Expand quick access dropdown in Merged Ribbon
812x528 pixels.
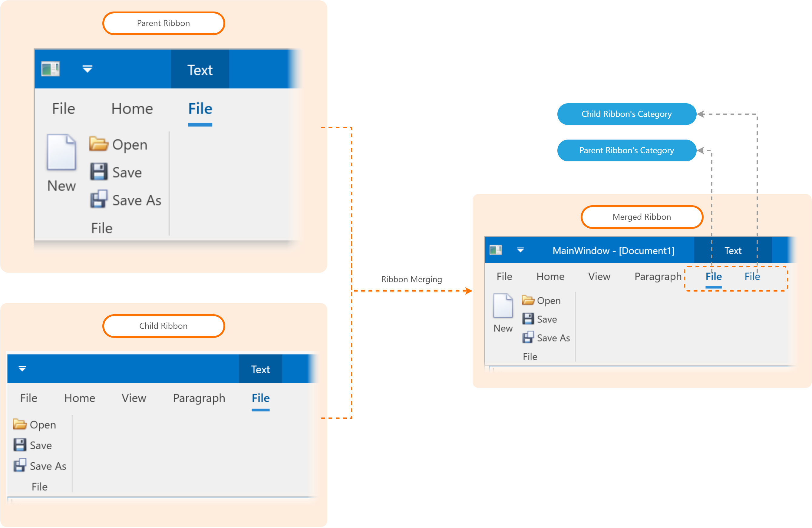[520, 250]
